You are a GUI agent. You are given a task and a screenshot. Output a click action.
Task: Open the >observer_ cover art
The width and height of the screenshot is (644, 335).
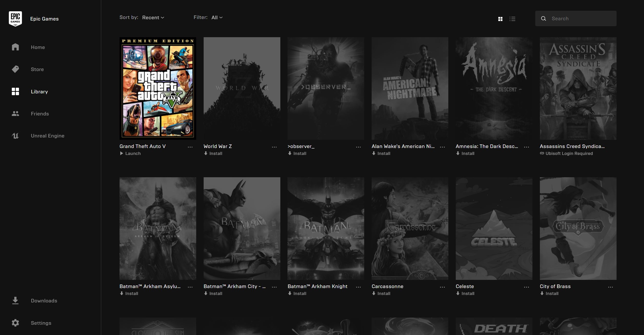pyautogui.click(x=326, y=88)
